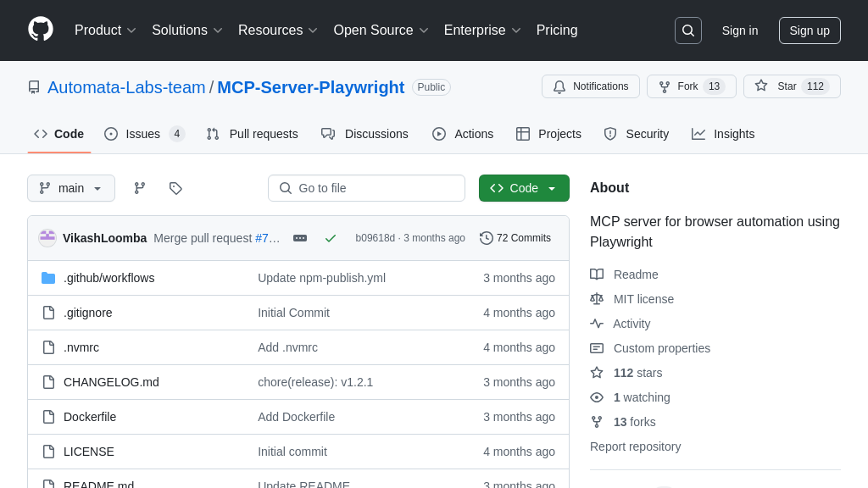Click VikashLoomba's avatar image
Screen dimensions: 868x488
(x=47, y=238)
